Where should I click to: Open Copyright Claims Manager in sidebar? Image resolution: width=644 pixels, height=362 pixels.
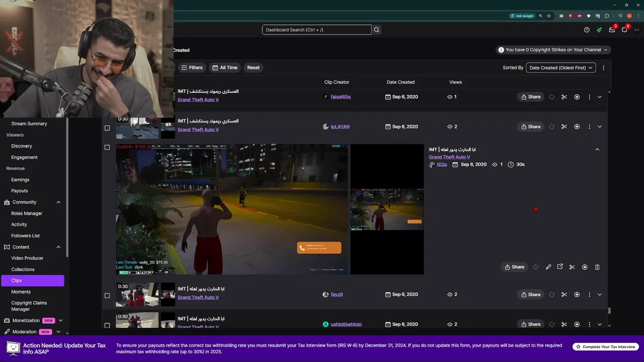point(29,306)
